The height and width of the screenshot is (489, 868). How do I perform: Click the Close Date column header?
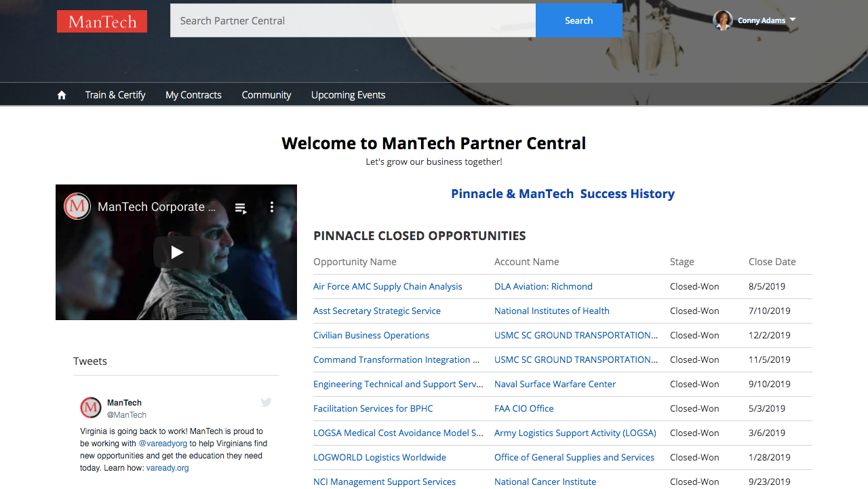(x=772, y=262)
